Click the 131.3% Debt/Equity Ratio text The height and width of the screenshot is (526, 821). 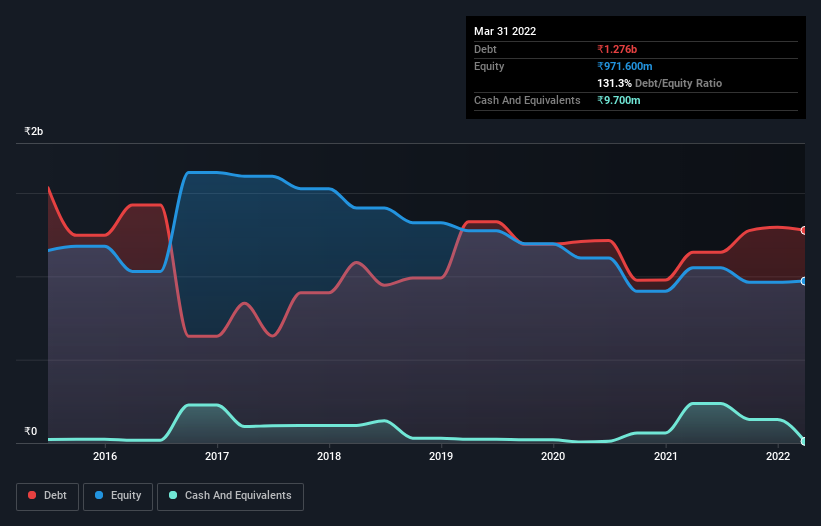(659, 83)
